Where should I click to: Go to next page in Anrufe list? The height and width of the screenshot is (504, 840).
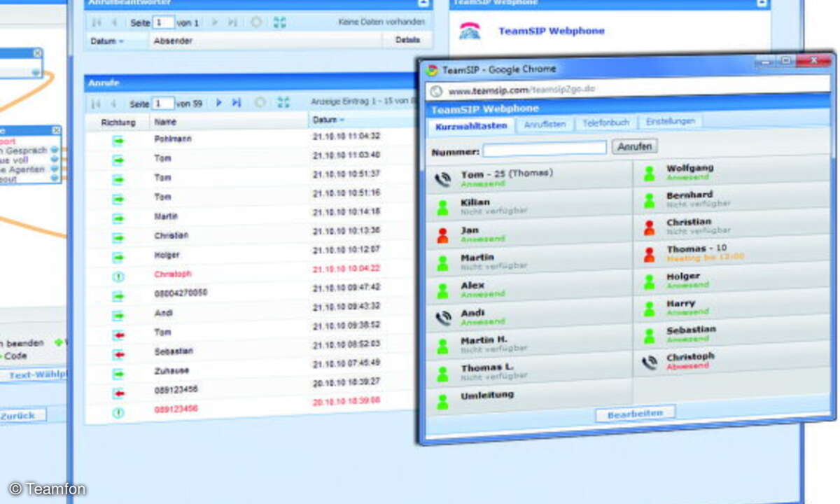[x=219, y=103]
